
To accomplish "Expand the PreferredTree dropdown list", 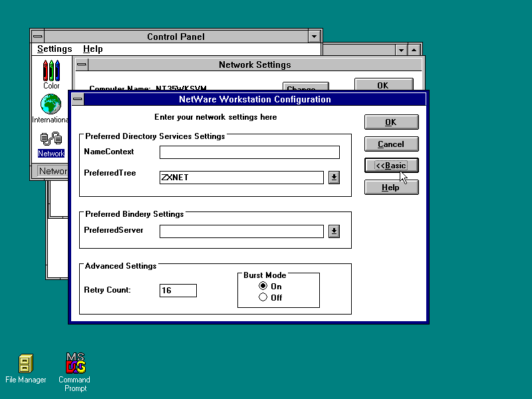I will (334, 178).
